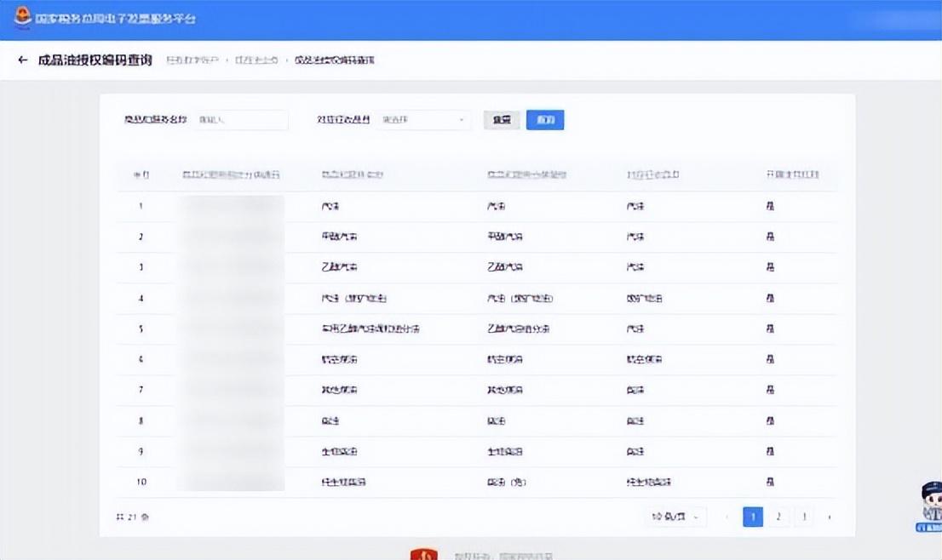Go to next page with right chevron

(829, 517)
